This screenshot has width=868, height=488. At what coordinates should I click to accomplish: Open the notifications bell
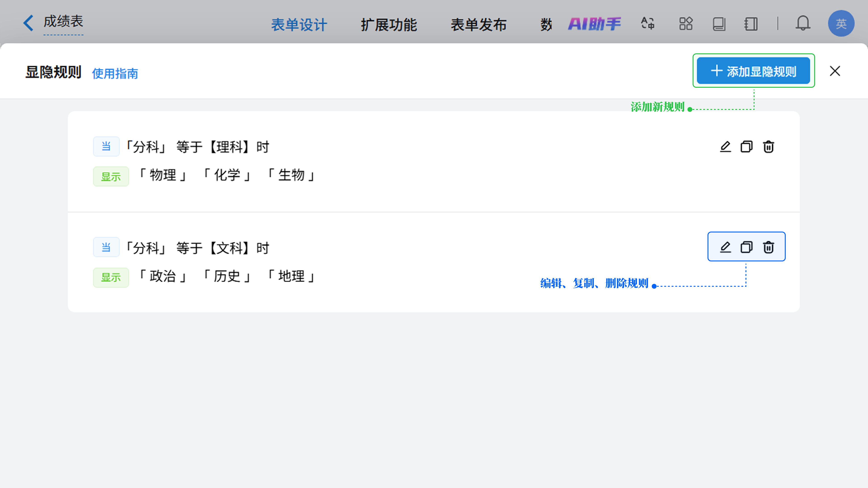(x=803, y=24)
